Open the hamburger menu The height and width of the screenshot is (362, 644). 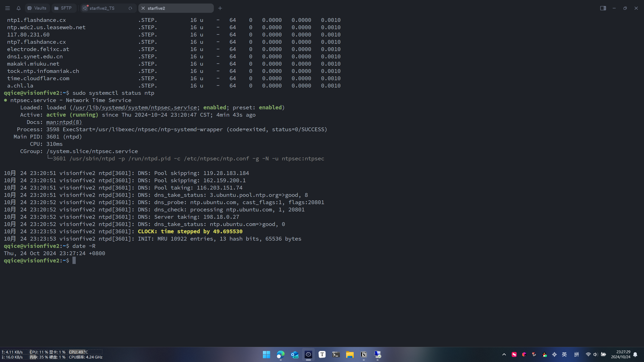(8, 8)
